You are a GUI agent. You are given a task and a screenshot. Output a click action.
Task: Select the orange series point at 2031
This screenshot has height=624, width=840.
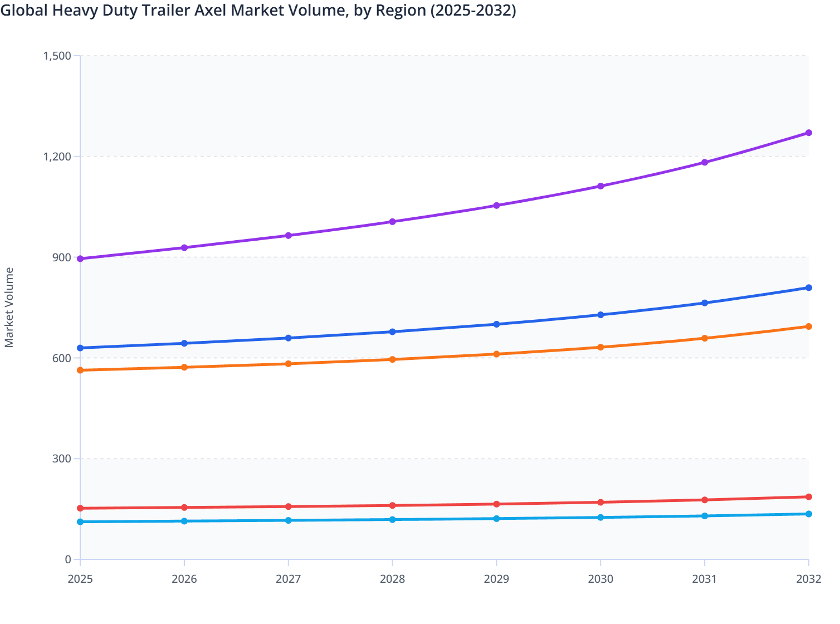click(704, 338)
